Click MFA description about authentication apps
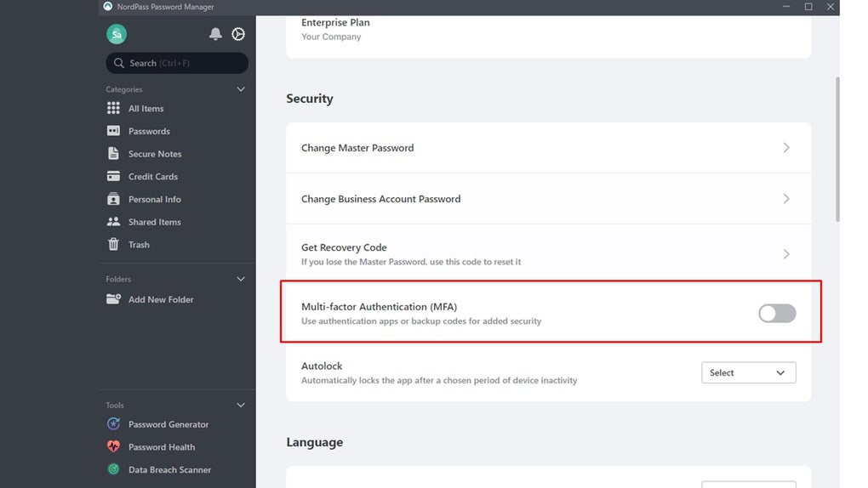Image resolution: width=868 pixels, height=488 pixels. click(421, 321)
